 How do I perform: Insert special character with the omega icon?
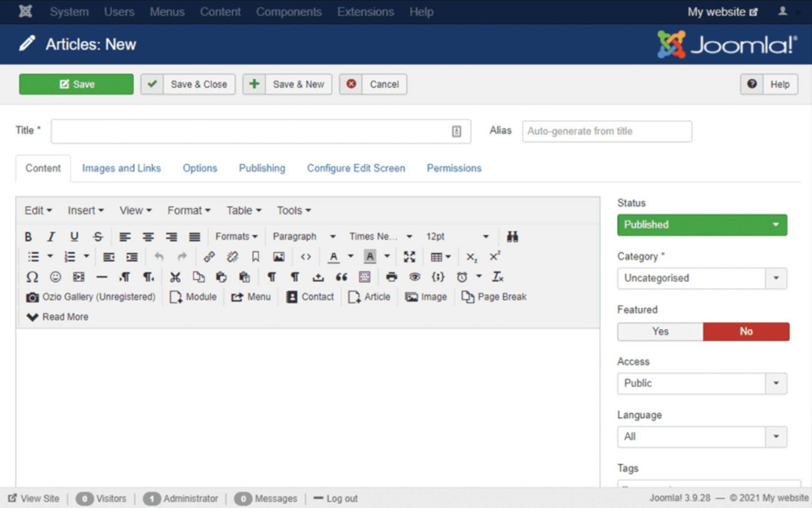(32, 277)
